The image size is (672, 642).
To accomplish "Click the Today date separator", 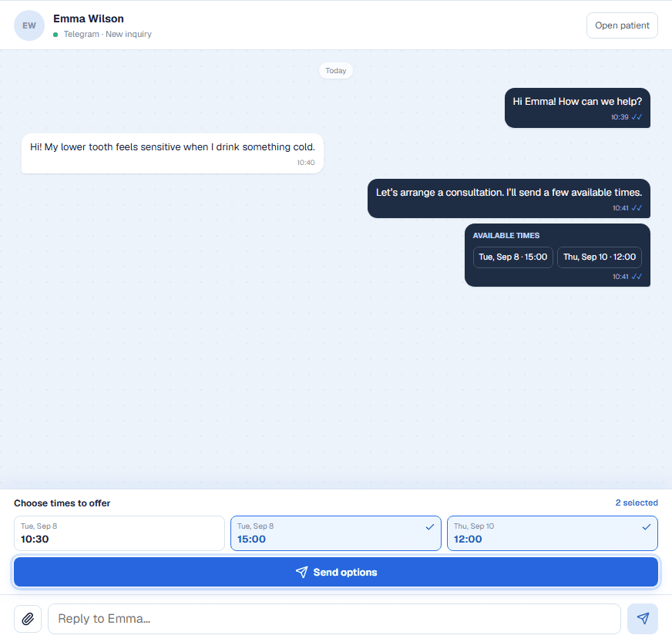I will tap(335, 71).
